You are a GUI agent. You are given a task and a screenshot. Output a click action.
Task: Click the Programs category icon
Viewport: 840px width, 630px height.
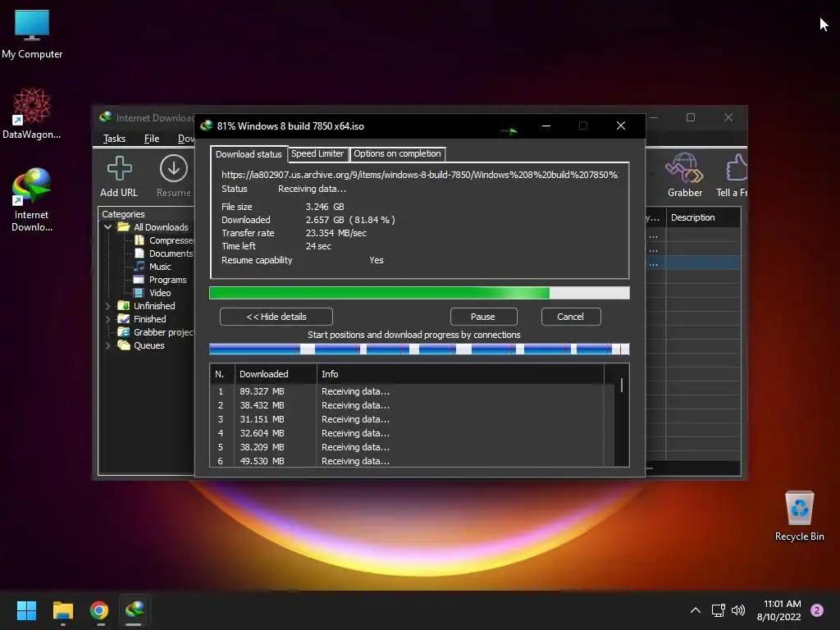point(139,280)
